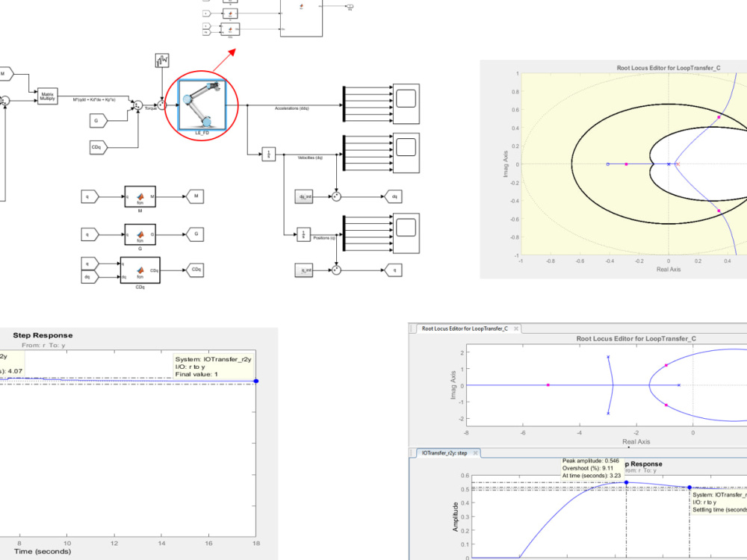Switch to the IOTransfer_r2y: step tab
Image resolution: width=747 pixels, height=560 pixels.
(444, 452)
